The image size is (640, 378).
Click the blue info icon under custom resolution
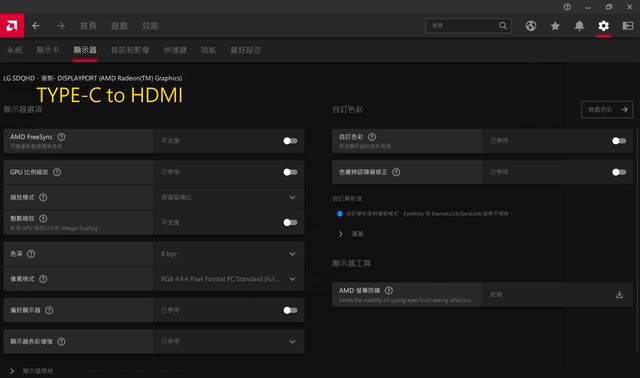340,213
